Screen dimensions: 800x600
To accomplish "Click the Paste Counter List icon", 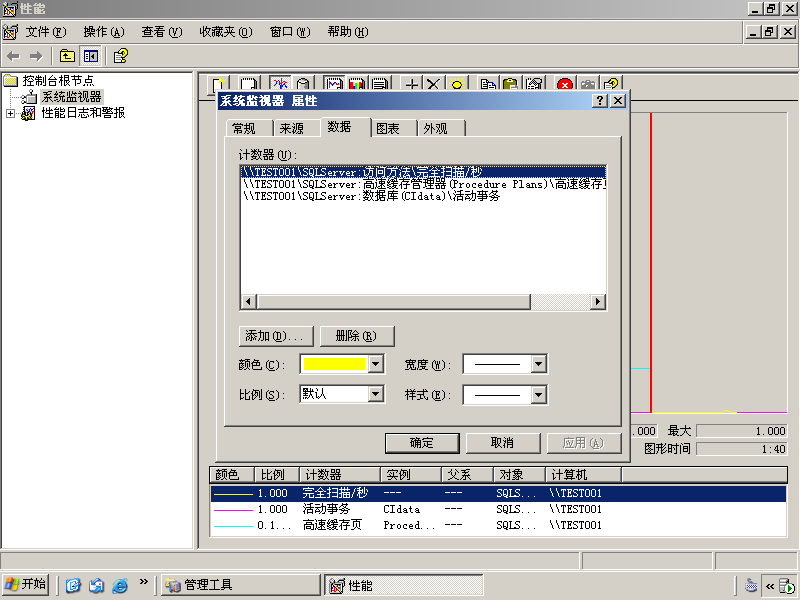I will (511, 83).
